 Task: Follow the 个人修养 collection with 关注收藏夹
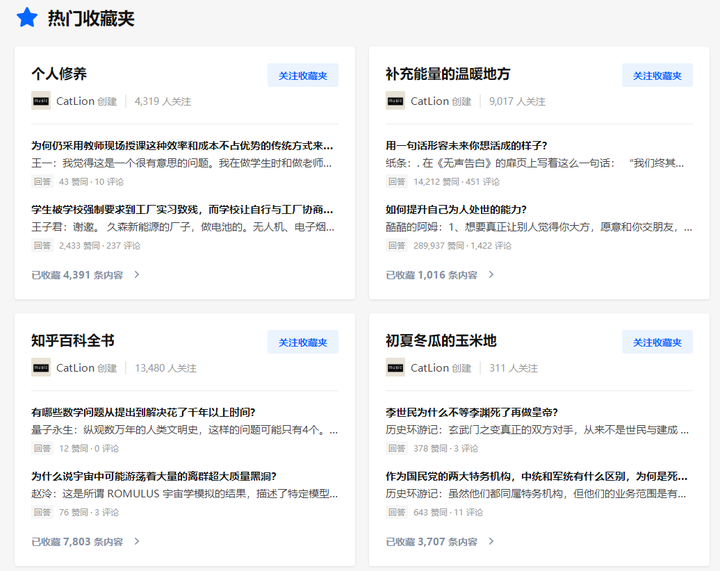pyautogui.click(x=303, y=75)
